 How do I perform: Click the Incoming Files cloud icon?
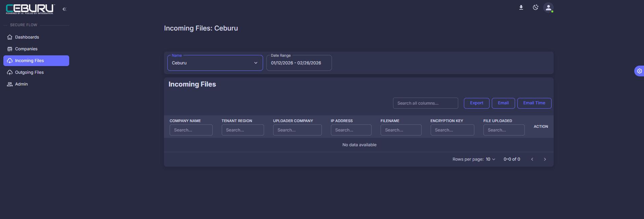(10, 61)
